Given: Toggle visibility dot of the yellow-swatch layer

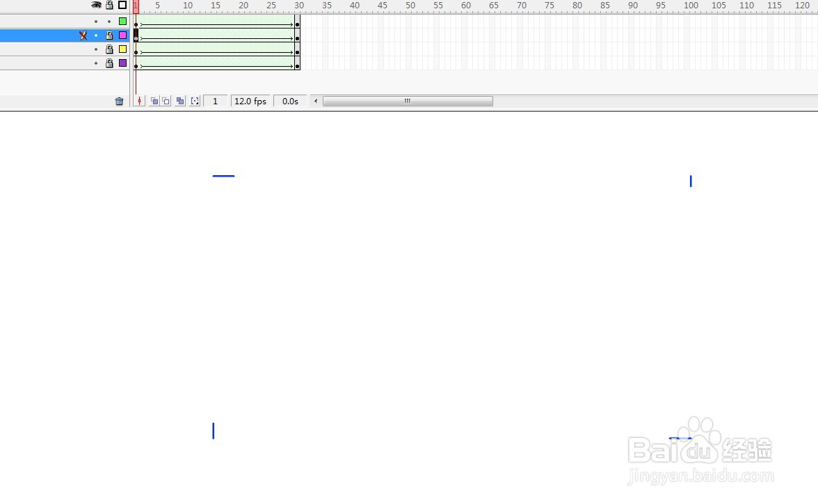Looking at the screenshot, I should pos(96,49).
